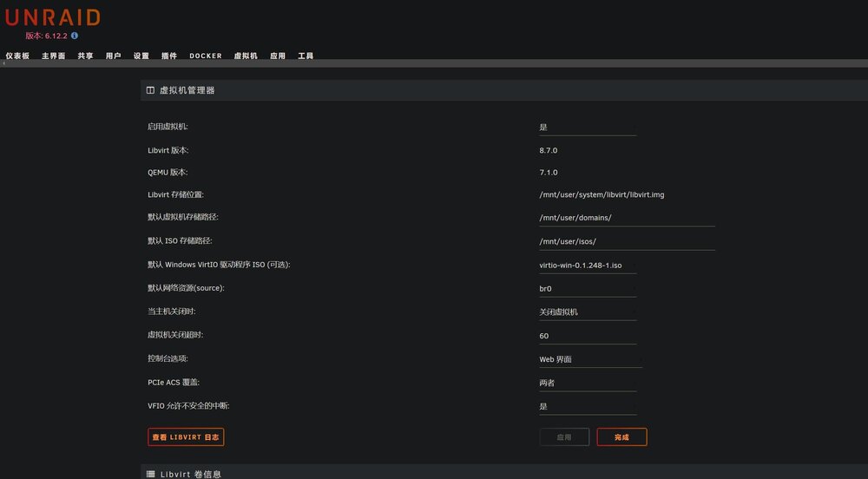Click the PCIe ACS 覆盖 label
868x479 pixels.
174,382
